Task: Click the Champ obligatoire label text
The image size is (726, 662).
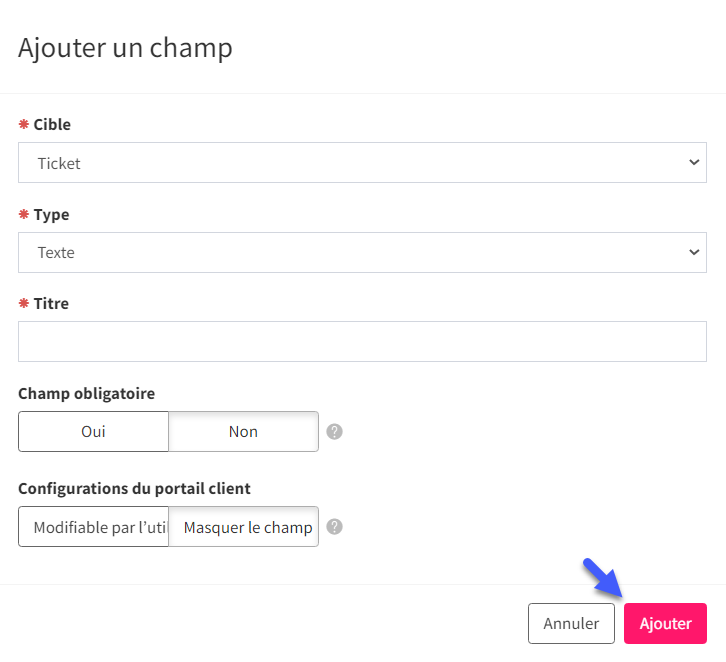Action: pyautogui.click(x=87, y=394)
